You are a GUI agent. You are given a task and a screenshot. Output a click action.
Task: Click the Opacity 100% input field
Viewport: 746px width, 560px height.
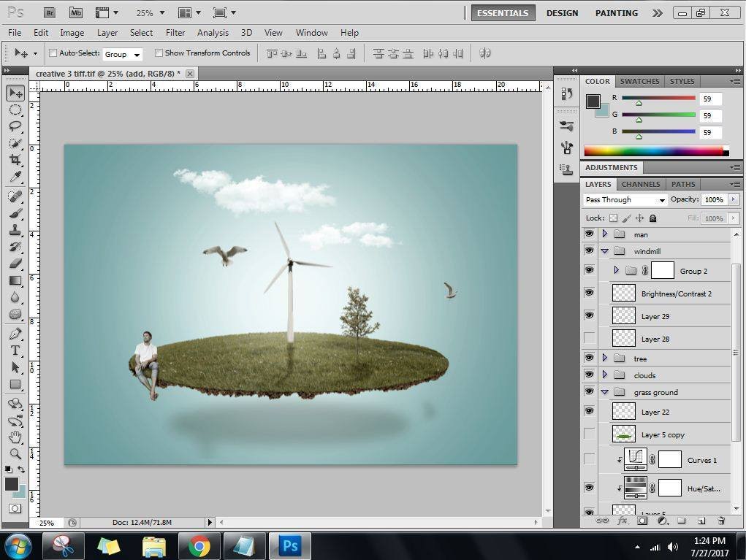(x=714, y=199)
